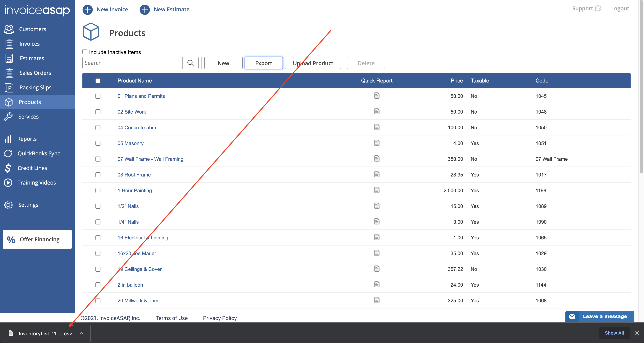Screen dimensions: 644x343
Task: Open Services in the sidebar
Action: pyautogui.click(x=37, y=117)
